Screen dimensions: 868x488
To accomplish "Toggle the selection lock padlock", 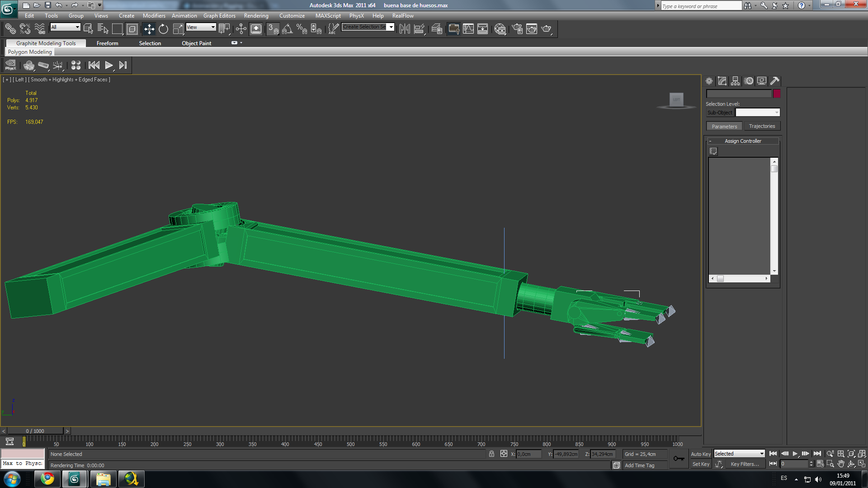I will pyautogui.click(x=491, y=454).
